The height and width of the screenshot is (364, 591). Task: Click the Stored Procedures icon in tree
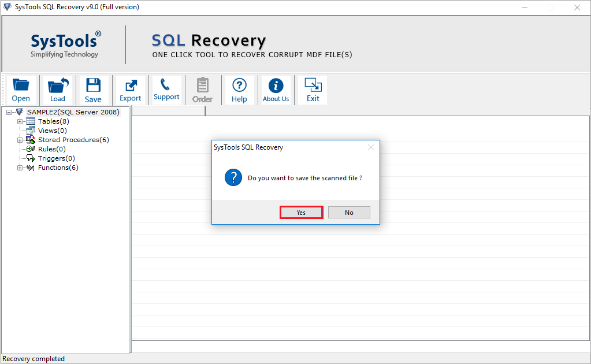click(31, 140)
